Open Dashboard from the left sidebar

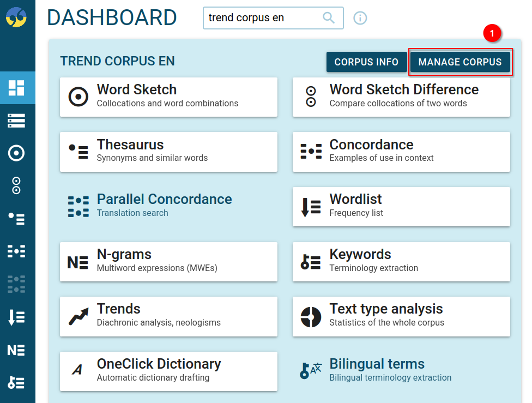pyautogui.click(x=16, y=87)
